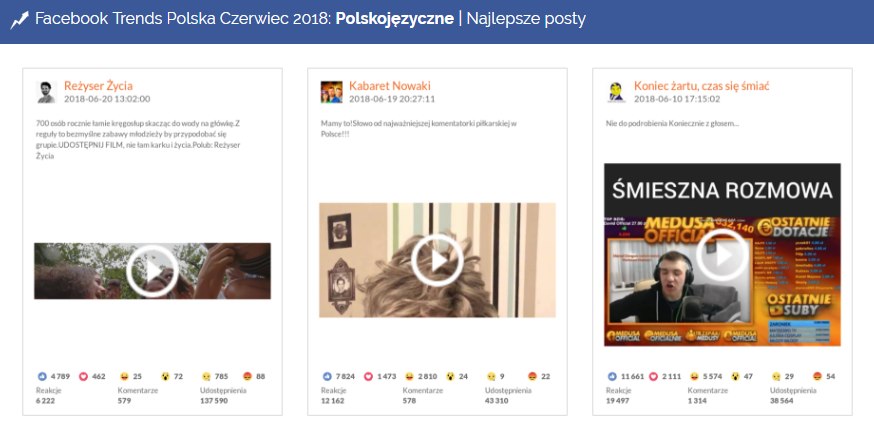Click sad emoji on Kabaret Nowaki post
This screenshot has width=874, height=430.
point(492,376)
